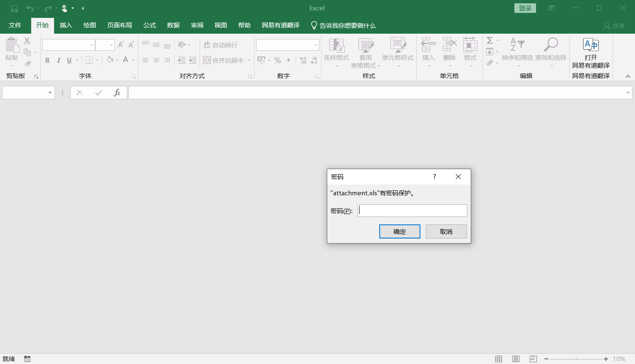Image resolution: width=635 pixels, height=364 pixels.
Task: Open the Name Box dropdown
Action: (x=50, y=93)
